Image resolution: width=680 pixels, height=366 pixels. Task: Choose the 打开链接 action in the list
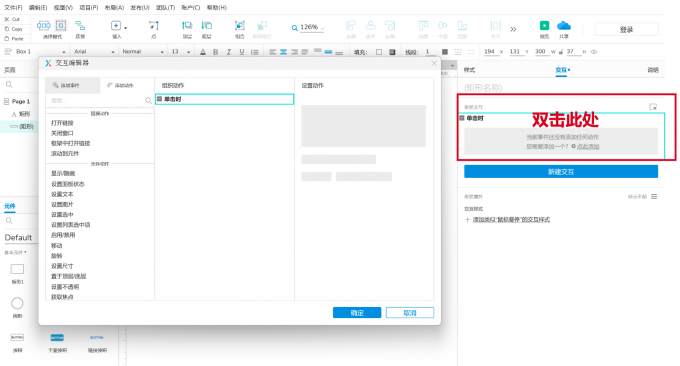pyautogui.click(x=62, y=123)
